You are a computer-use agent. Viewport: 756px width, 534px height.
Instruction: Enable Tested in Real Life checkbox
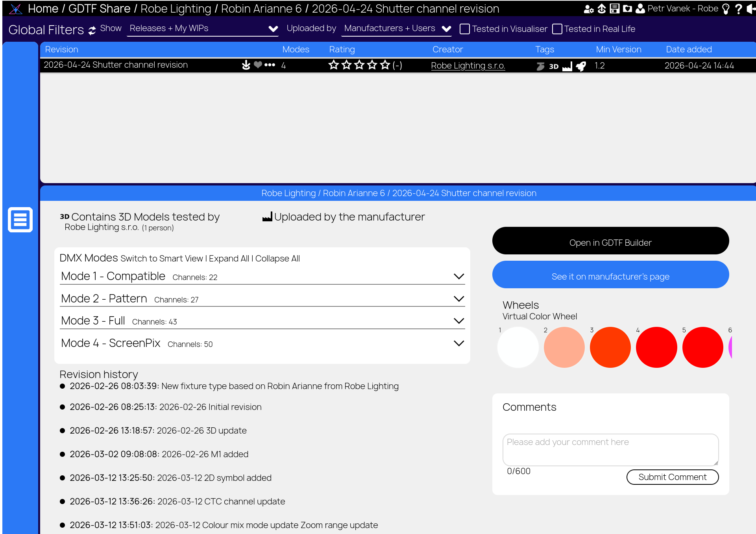tap(557, 29)
